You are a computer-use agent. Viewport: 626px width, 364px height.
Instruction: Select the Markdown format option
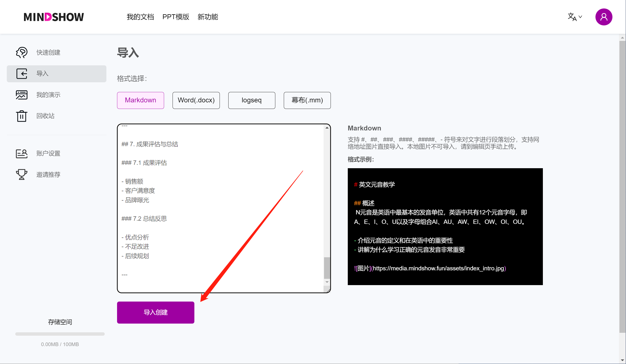pyautogui.click(x=140, y=100)
